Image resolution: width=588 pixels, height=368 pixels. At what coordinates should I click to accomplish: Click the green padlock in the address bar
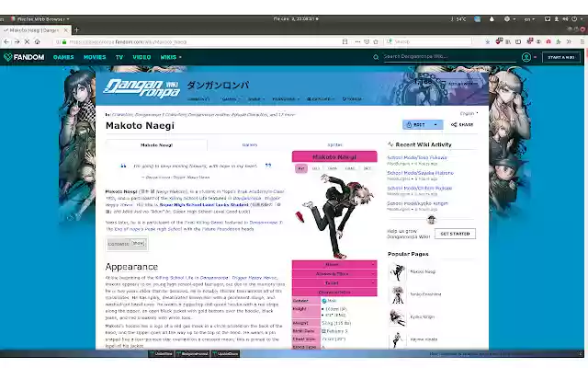(64, 41)
